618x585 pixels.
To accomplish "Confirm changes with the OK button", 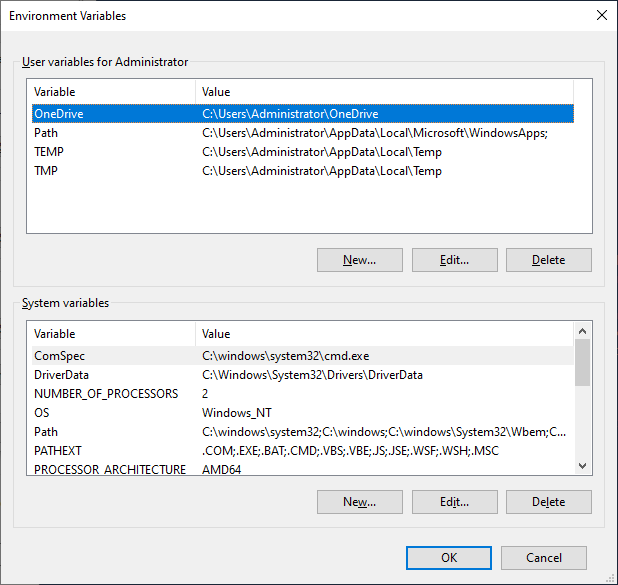I will (x=449, y=558).
